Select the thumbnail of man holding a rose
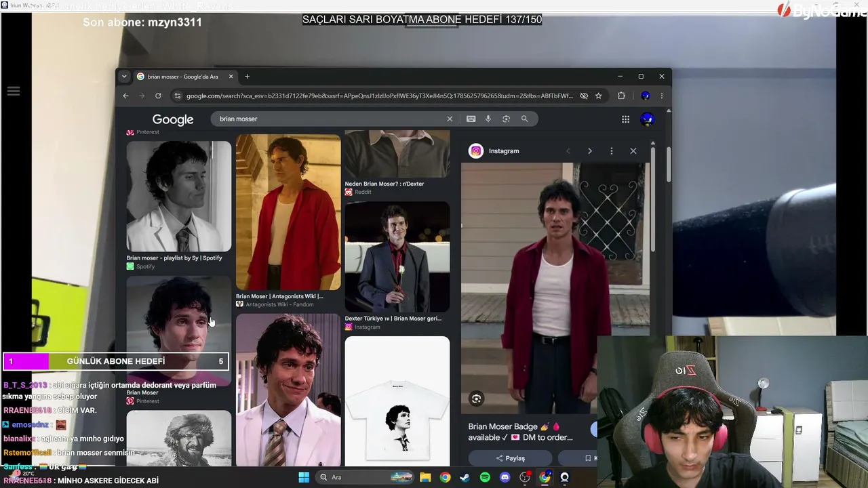This screenshot has width=868, height=488. click(x=397, y=256)
